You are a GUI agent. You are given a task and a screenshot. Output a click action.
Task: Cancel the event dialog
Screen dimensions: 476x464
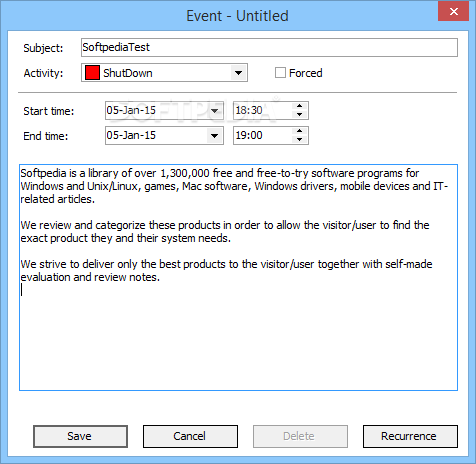(190, 436)
